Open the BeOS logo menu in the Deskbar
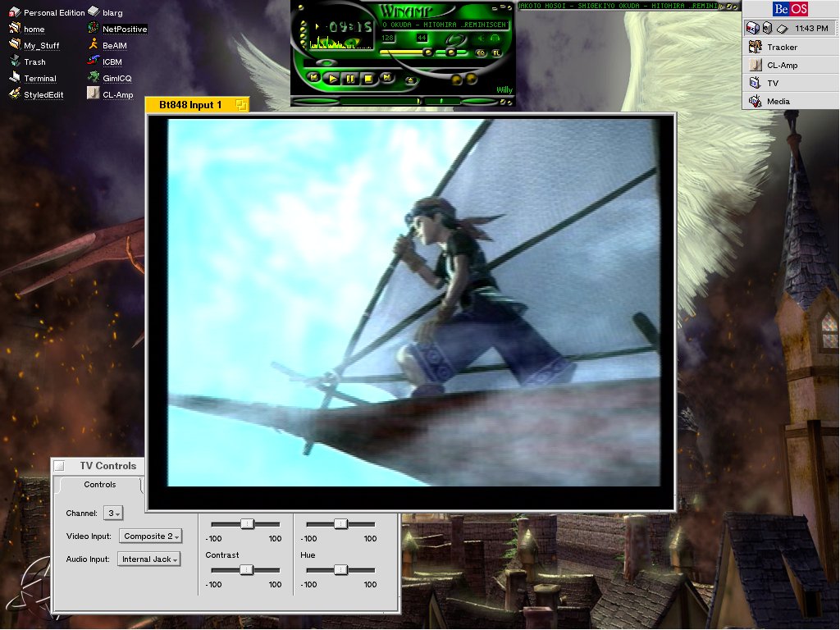840x630 pixels. (790, 9)
